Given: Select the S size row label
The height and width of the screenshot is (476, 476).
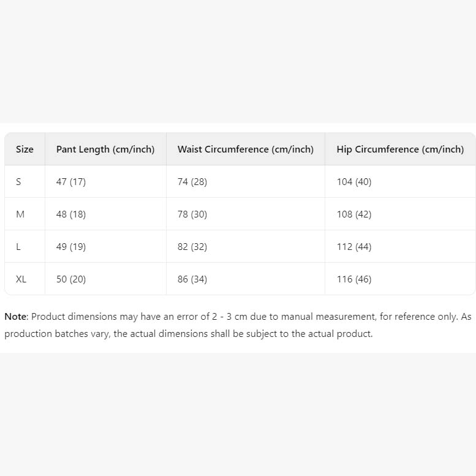Looking at the screenshot, I should [x=18, y=182].
